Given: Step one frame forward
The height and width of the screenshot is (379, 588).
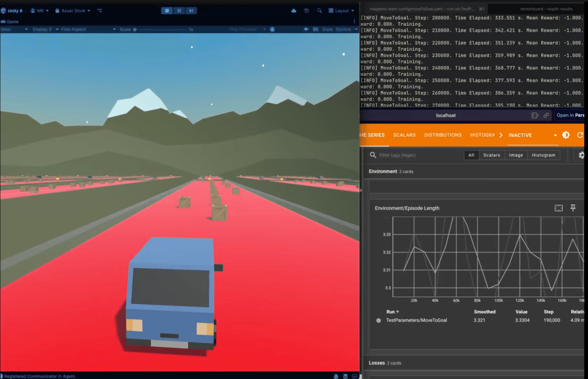Looking at the screenshot, I should (x=191, y=11).
